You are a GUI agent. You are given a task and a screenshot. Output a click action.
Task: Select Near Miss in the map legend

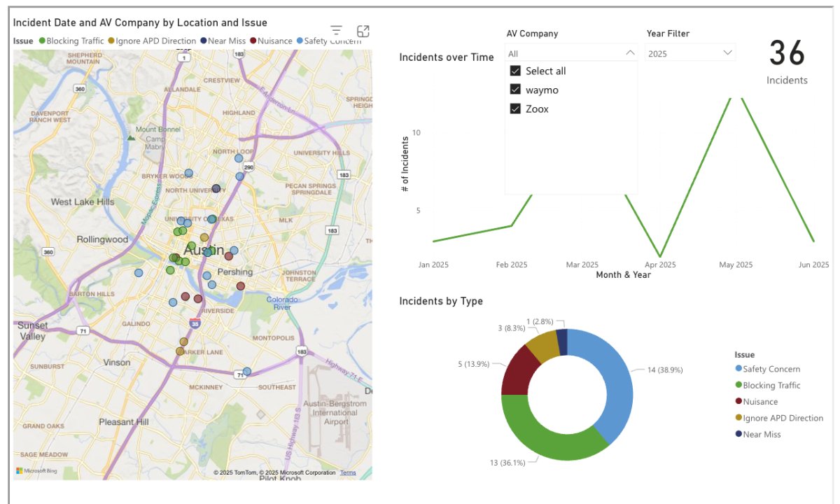(223, 41)
